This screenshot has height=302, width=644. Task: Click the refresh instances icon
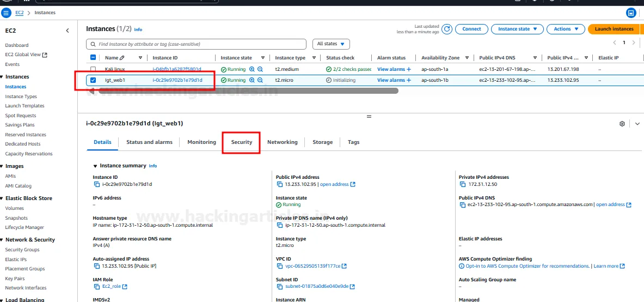coord(447,29)
